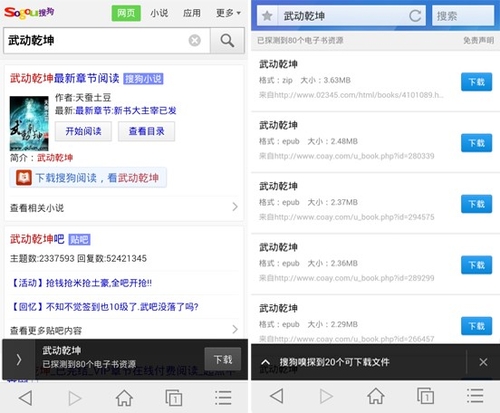Open source URL with id=289299
Image resolution: width=500 pixels, height=413 pixels.
point(347,278)
